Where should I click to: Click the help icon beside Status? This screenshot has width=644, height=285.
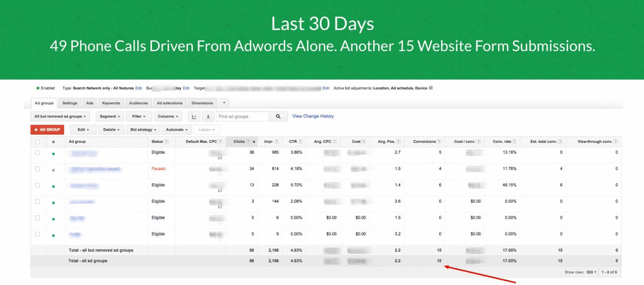pyautogui.click(x=167, y=142)
